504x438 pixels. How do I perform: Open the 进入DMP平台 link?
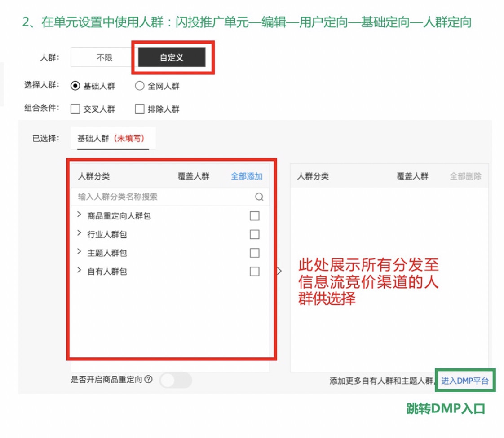tap(464, 381)
